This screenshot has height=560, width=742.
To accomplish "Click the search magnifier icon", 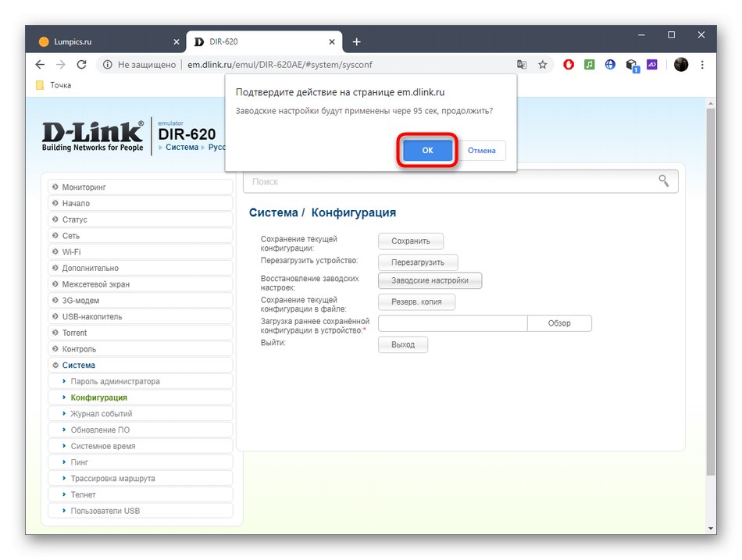I will point(663,180).
